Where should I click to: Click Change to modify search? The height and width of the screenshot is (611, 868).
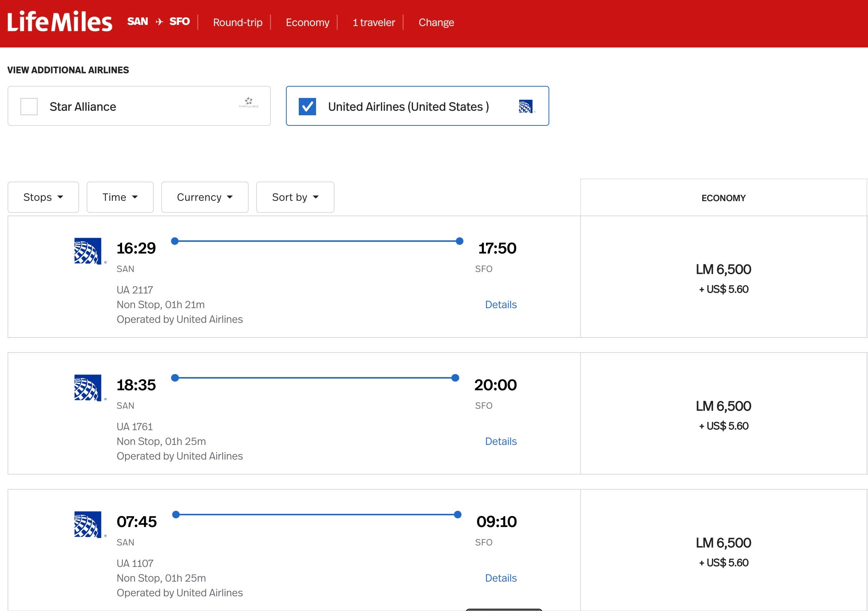click(x=436, y=23)
